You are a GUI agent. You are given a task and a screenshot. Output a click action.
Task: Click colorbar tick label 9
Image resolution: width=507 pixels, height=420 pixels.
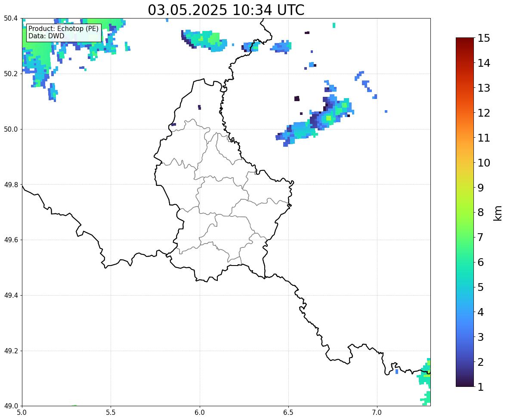(x=481, y=188)
